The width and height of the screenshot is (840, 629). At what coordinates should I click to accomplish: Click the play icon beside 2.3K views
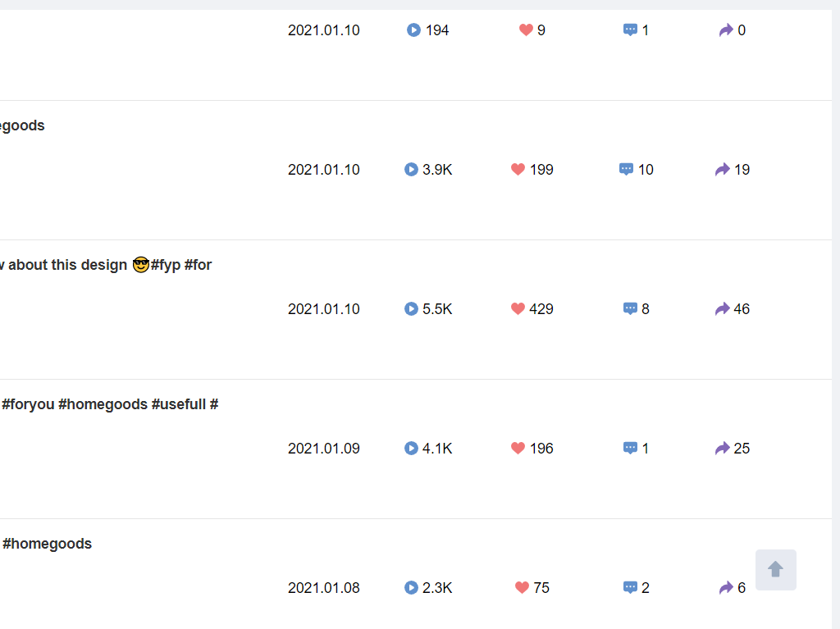click(411, 588)
